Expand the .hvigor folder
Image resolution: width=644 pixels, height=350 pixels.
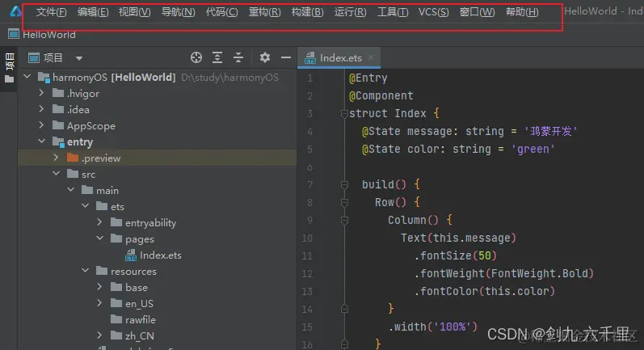tap(41, 93)
